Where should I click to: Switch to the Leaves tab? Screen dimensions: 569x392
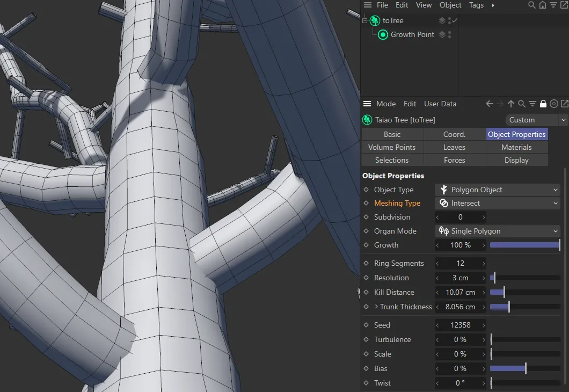click(454, 147)
